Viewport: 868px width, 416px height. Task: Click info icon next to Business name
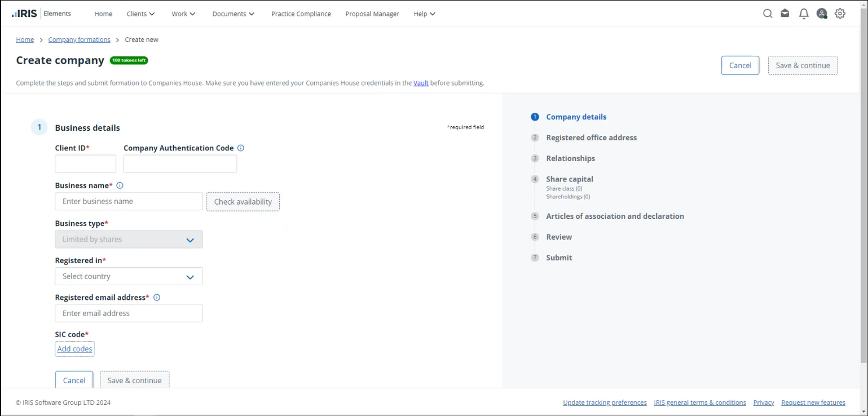coord(120,185)
